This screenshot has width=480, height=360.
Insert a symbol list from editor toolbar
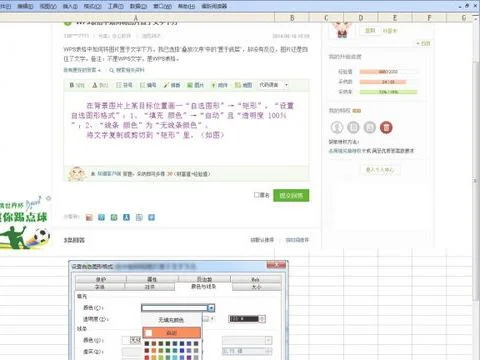pos(124,85)
